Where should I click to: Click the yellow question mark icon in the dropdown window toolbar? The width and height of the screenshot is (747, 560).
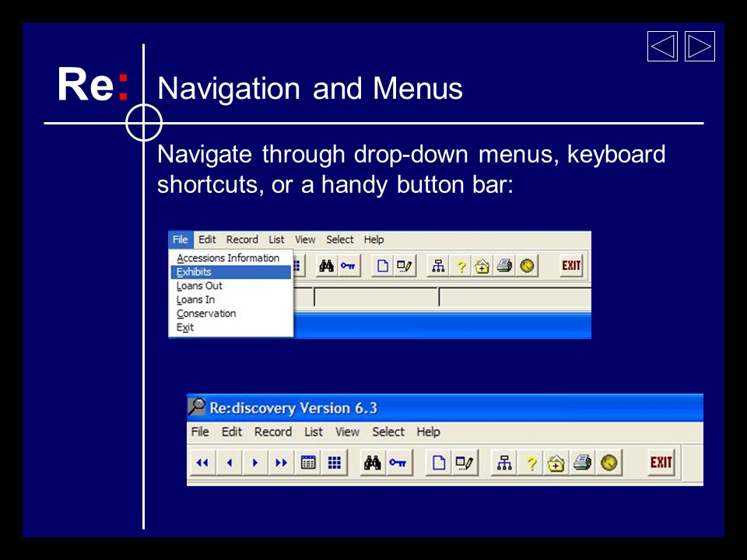[461, 266]
